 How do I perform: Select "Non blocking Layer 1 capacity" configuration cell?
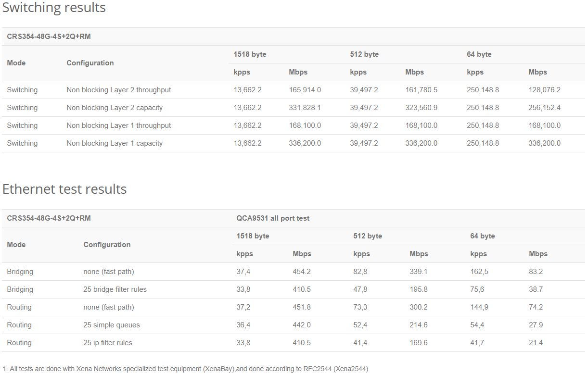click(x=115, y=143)
